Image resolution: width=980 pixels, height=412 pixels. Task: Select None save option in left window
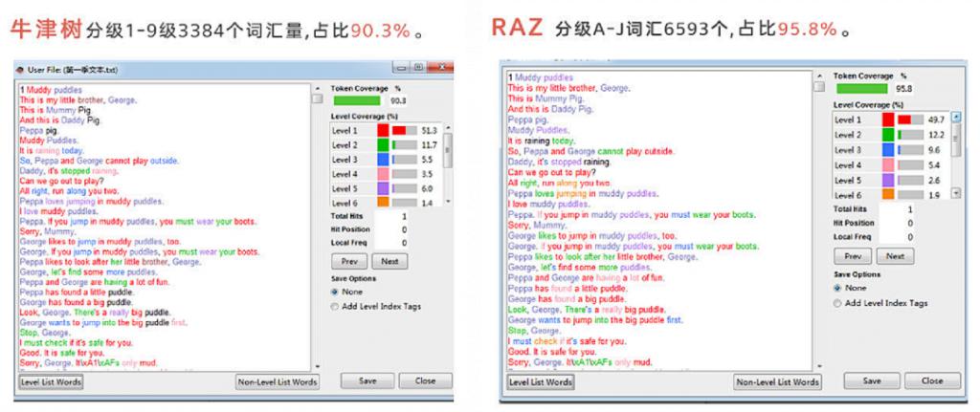tap(335, 292)
